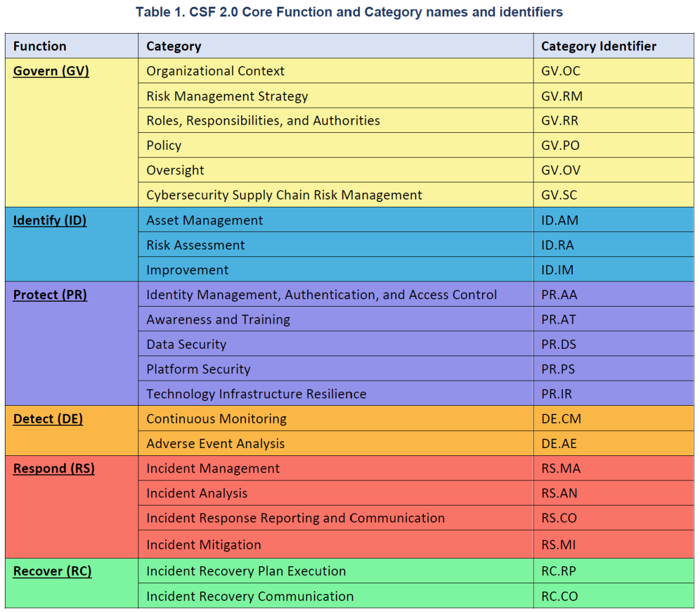This screenshot has width=700, height=612.
Task: Select the Risk Management Strategy row
Action: (416, 95)
